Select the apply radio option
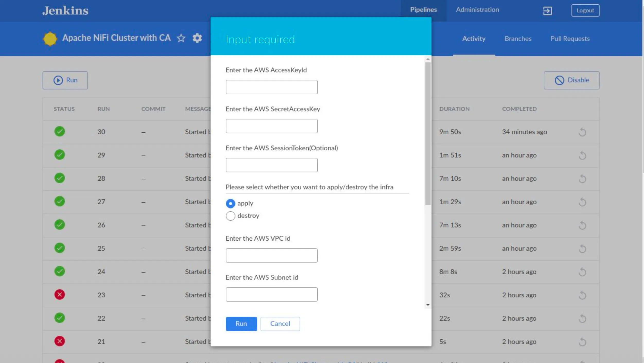 click(230, 203)
